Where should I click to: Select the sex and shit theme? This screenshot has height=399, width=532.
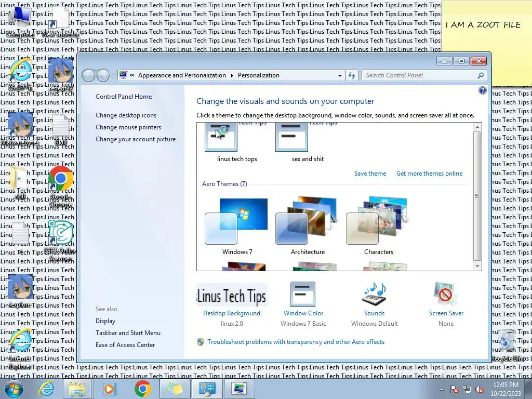tap(308, 143)
